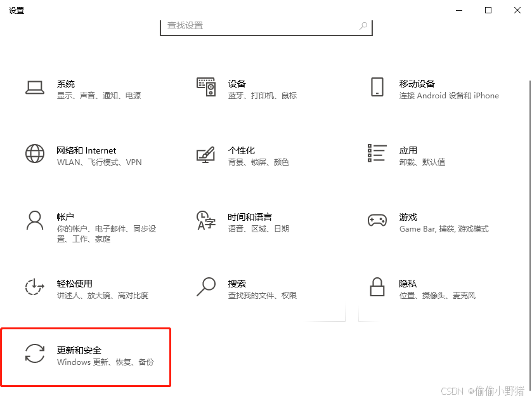Image resolution: width=532 pixels, height=401 pixels.
Task: Open the 个性化 paintbrush icon
Action: click(x=206, y=154)
